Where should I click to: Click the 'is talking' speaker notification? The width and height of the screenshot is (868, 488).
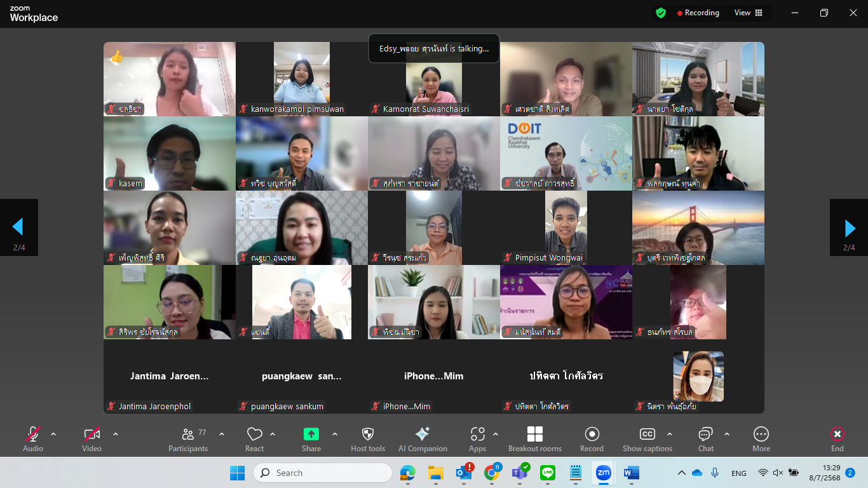(434, 48)
